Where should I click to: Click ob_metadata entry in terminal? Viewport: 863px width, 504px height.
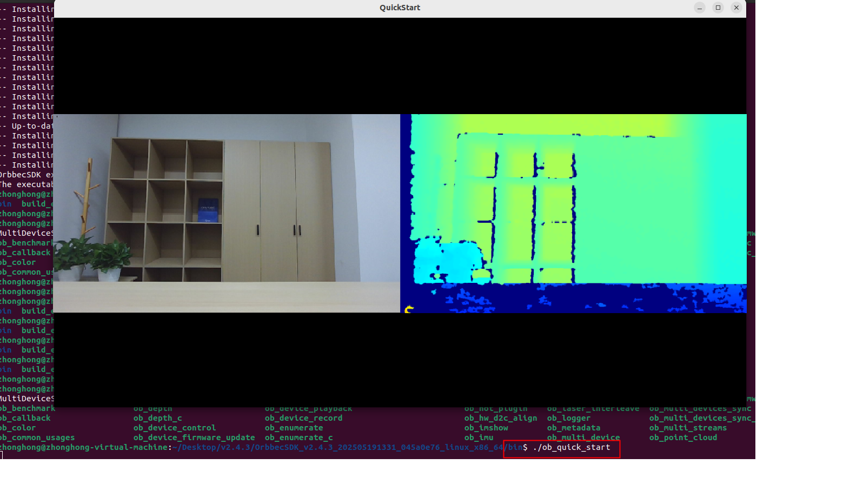(x=573, y=428)
